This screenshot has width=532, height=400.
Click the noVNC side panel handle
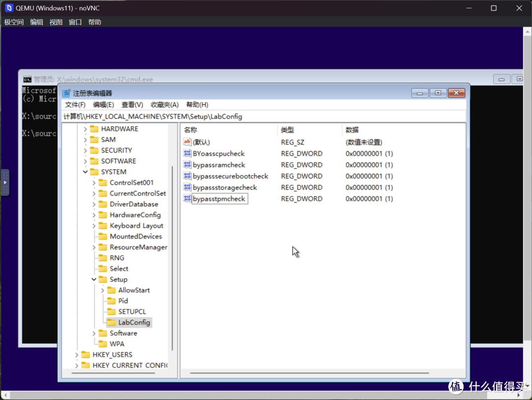(5, 183)
